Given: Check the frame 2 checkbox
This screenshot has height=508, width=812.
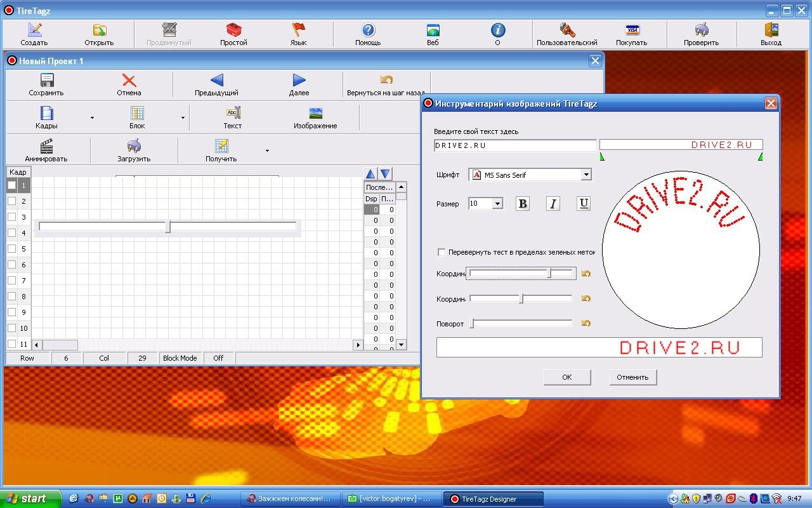Looking at the screenshot, I should pyautogui.click(x=11, y=201).
